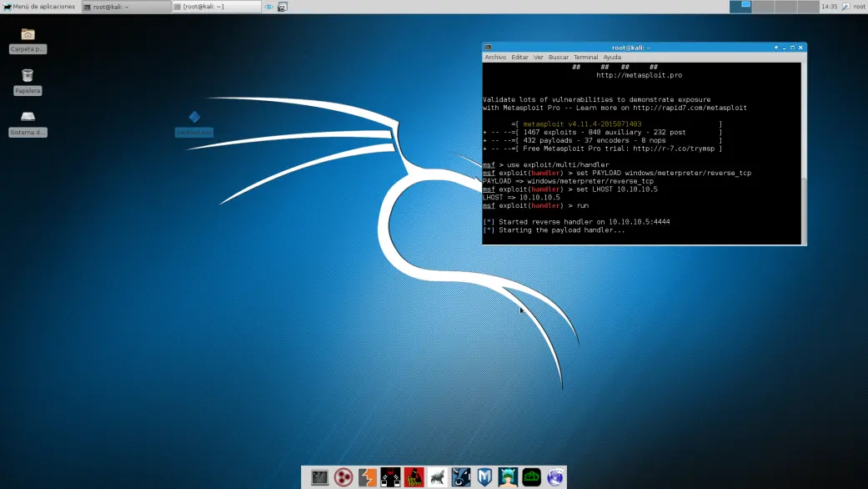Open the Buscar menu in terminal
868x489 pixels.
click(x=559, y=57)
